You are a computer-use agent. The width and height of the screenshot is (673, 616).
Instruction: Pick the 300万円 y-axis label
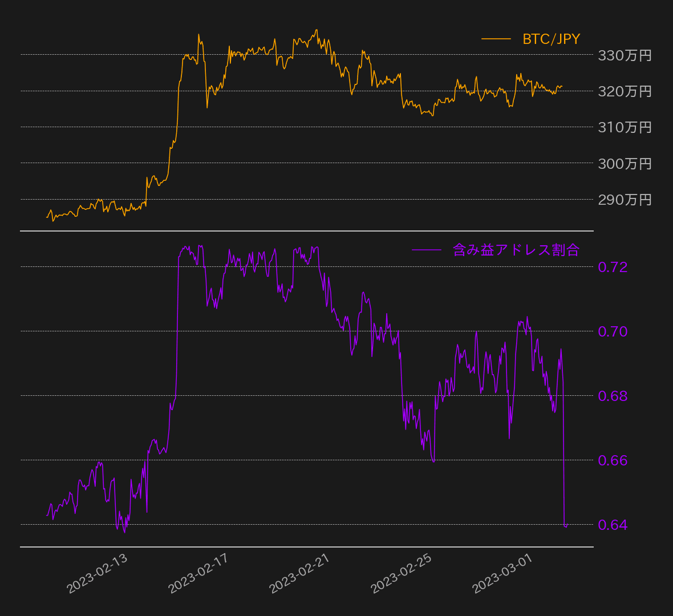coord(625,164)
